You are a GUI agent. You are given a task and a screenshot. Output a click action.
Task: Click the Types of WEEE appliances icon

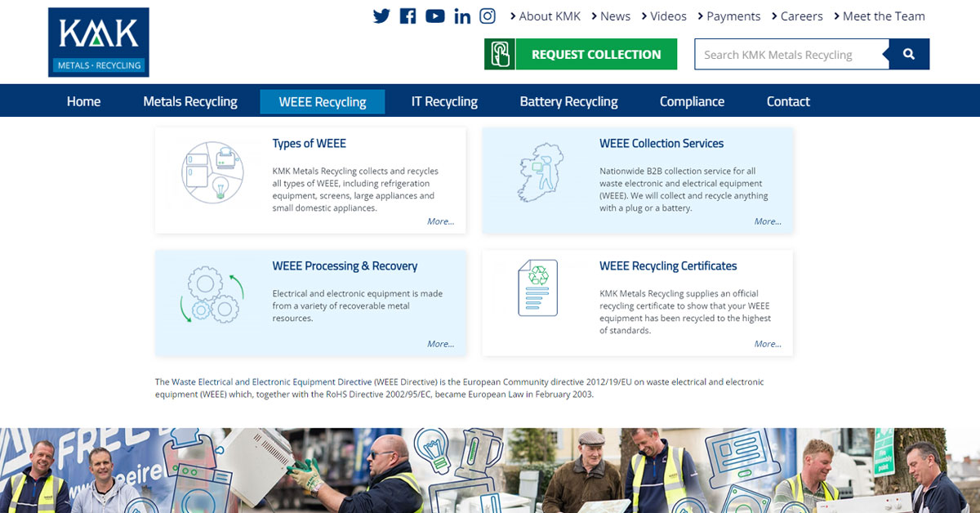(x=212, y=172)
